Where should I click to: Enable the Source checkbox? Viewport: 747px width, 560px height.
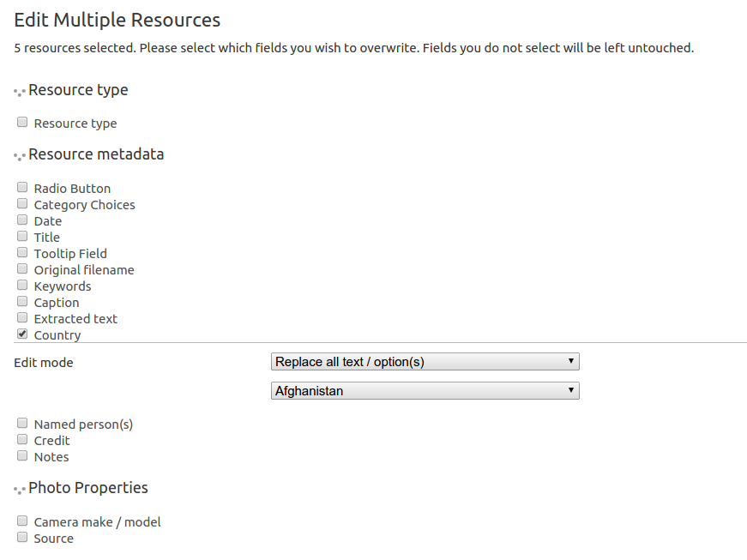[22, 537]
